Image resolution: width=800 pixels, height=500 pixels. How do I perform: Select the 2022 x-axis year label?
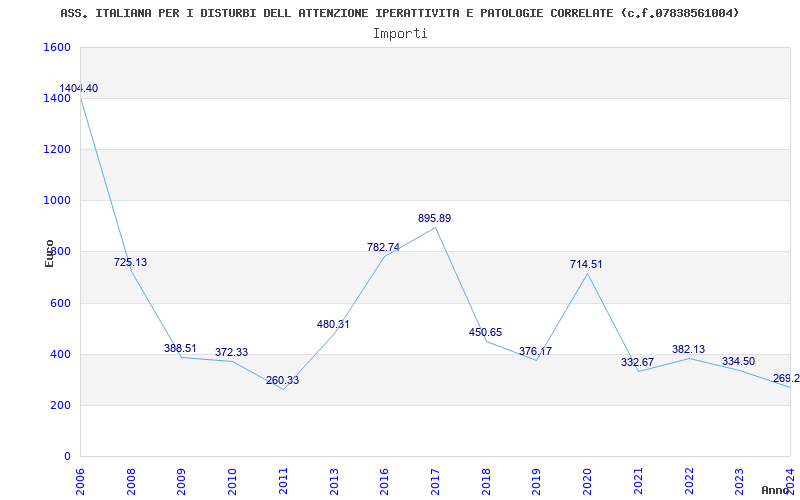click(x=689, y=482)
